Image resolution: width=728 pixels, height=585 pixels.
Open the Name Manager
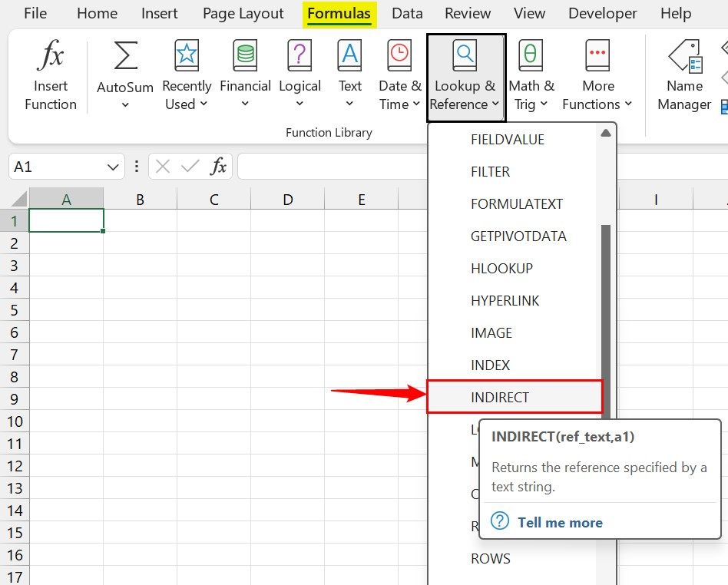[684, 74]
